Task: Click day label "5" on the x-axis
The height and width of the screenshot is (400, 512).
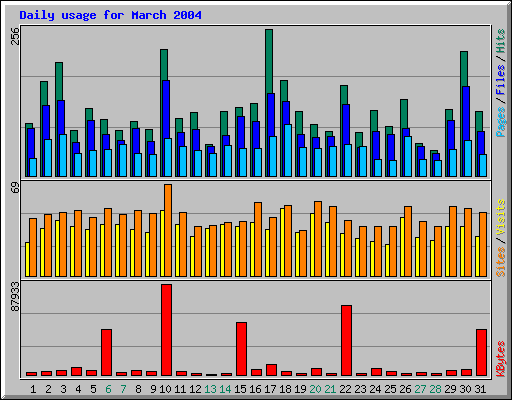Action: pos(93,389)
